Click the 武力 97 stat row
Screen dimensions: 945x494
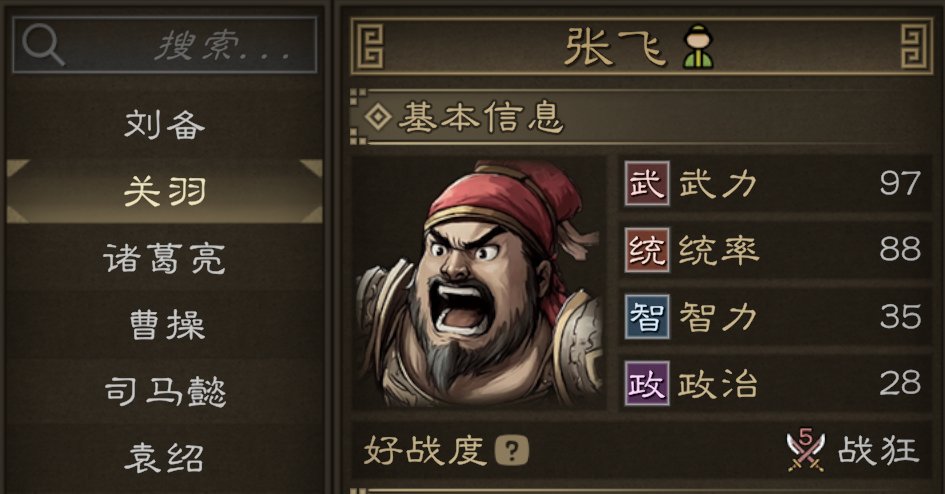[x=775, y=184]
